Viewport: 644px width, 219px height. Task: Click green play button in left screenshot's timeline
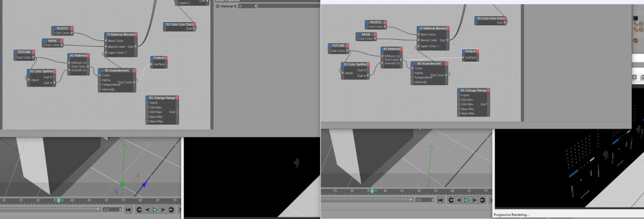pyautogui.click(x=155, y=209)
